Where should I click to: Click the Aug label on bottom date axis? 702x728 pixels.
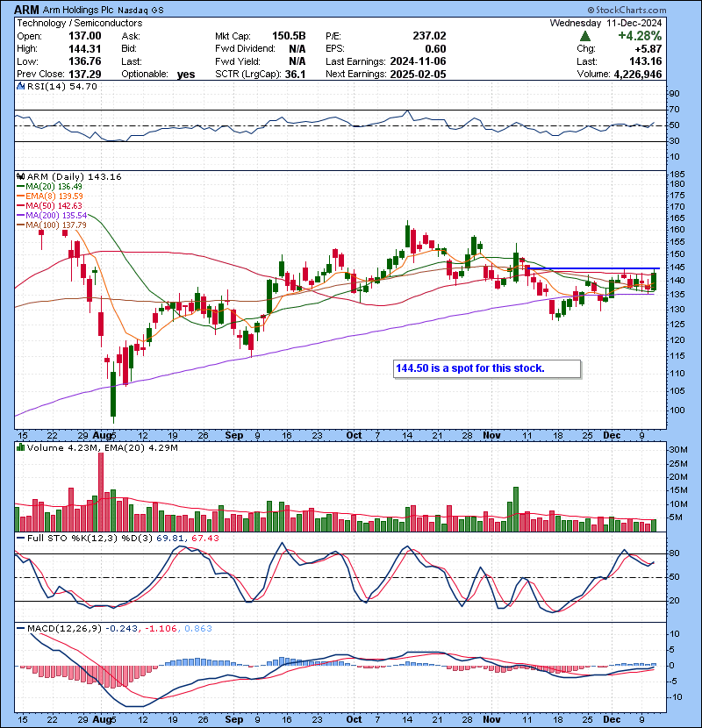coord(102,719)
